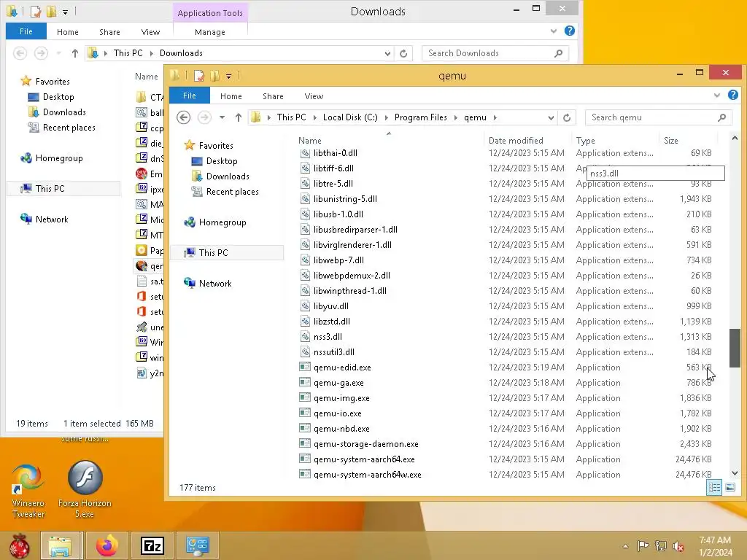Open address bar history dropdown in qemu window
Image resolution: width=747 pixels, height=560 pixels.
551,117
